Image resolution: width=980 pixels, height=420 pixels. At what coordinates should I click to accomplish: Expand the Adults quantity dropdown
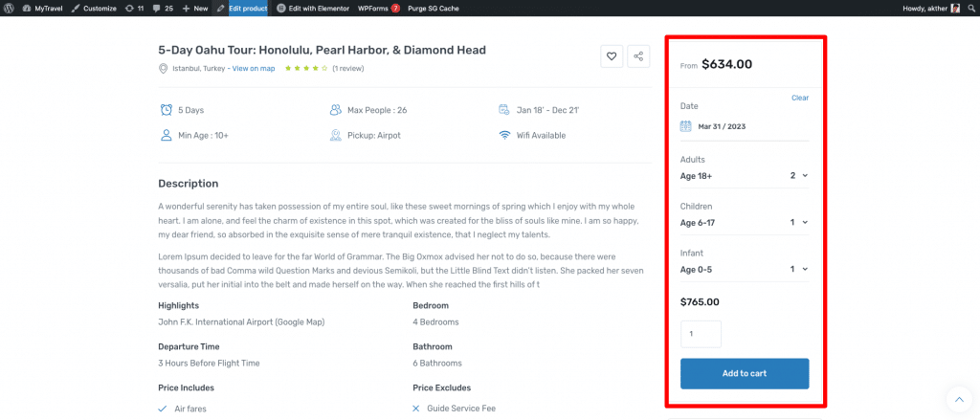tap(799, 176)
